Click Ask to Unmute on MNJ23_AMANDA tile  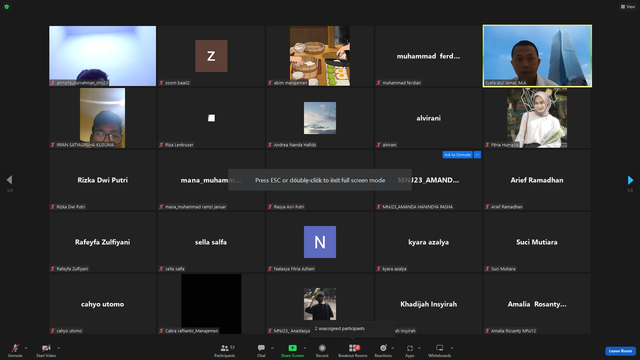(x=457, y=155)
